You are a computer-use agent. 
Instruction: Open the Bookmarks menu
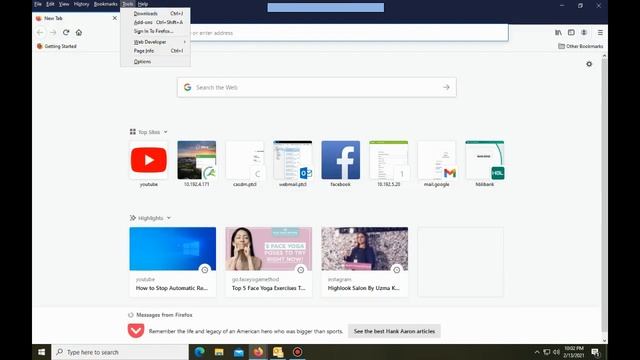click(105, 4)
